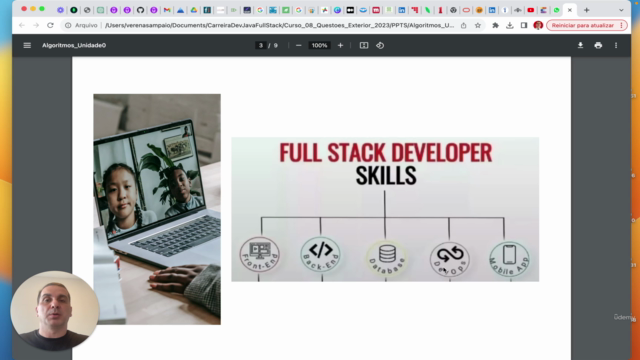Toggle the Chrome side panel
Viewport: 640px width, 360px height.
524,25
